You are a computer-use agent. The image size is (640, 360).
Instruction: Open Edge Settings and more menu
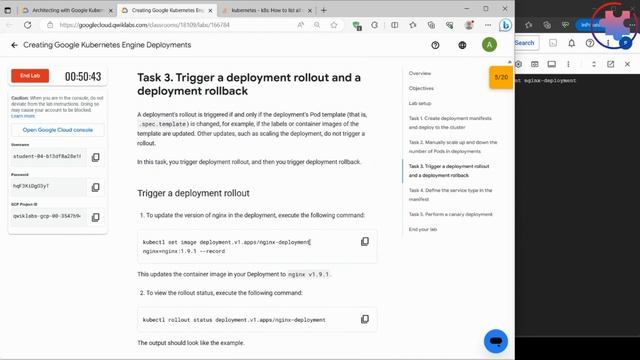pos(488,25)
